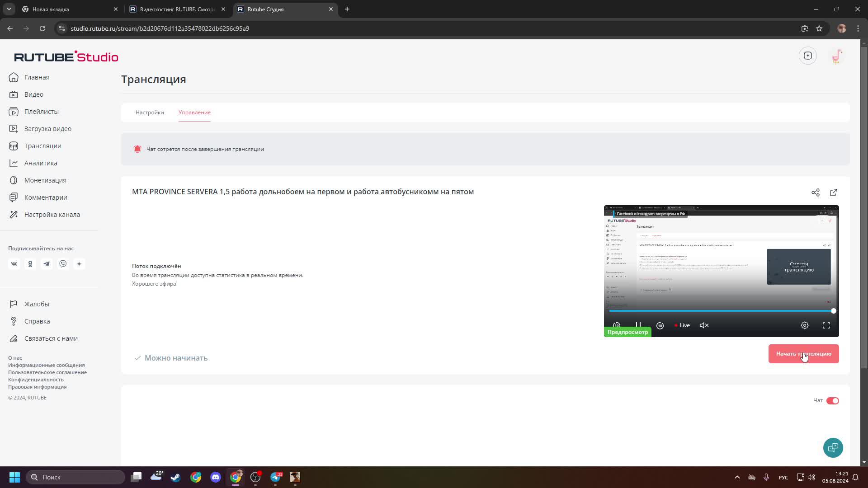Click the upload video plus icon in header

coord(808,56)
